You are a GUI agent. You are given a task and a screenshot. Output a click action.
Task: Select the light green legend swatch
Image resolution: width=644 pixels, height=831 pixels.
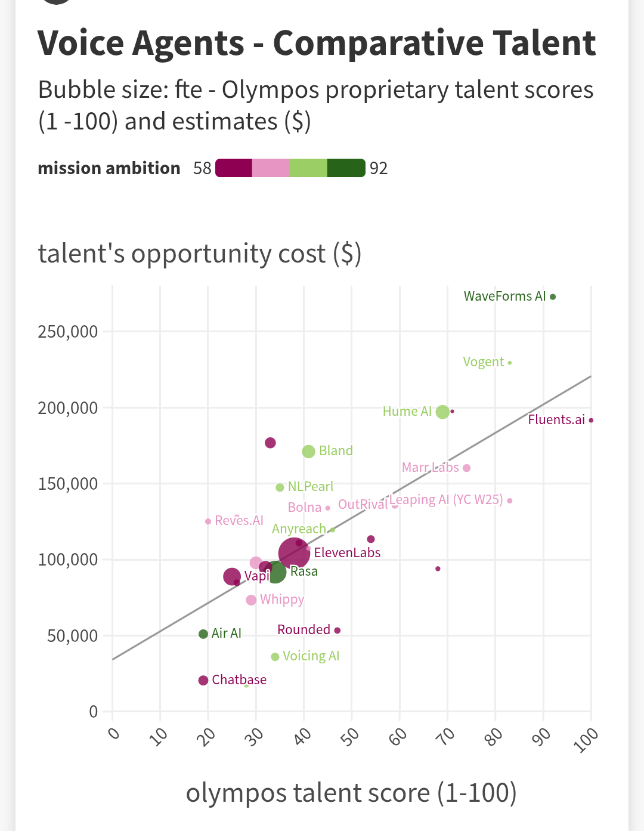[308, 168]
